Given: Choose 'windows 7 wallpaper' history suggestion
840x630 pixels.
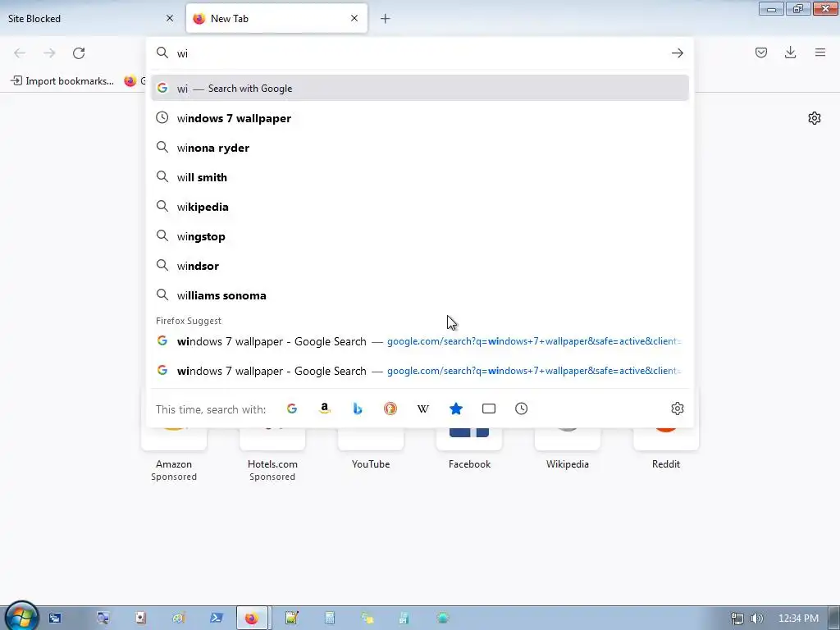Looking at the screenshot, I should [x=420, y=118].
